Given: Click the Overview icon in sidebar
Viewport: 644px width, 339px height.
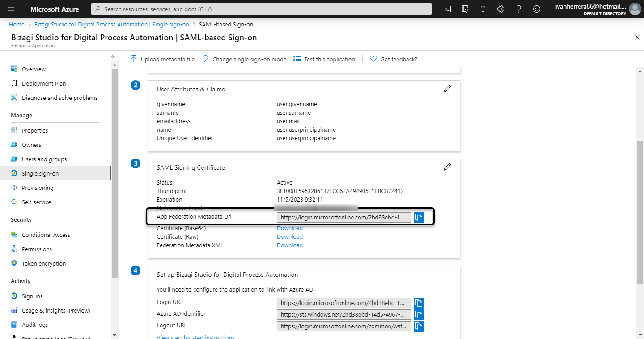Looking at the screenshot, I should pyautogui.click(x=14, y=69).
